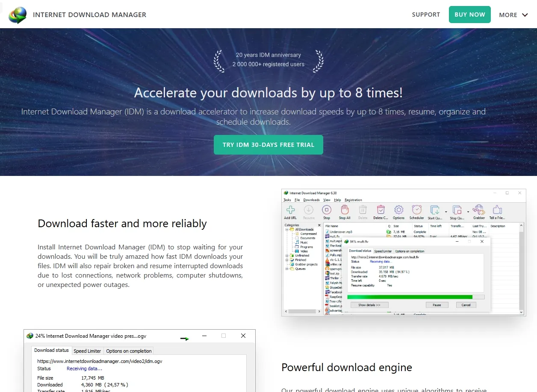Expand the Unfinished category in the tree

[x=286, y=255]
